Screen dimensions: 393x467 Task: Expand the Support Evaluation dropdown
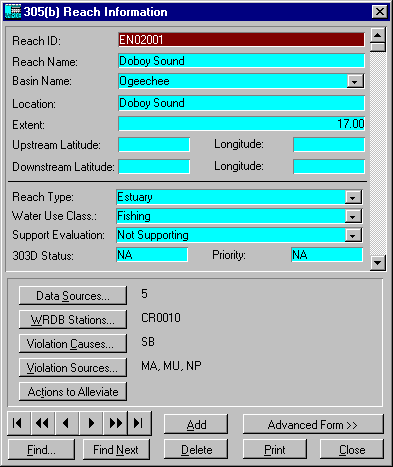353,235
